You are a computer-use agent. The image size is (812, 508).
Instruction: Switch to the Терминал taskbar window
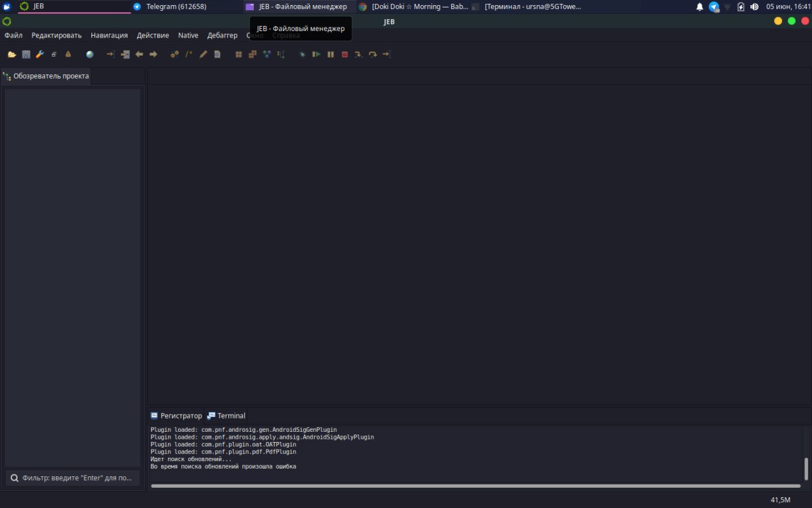[527, 6]
